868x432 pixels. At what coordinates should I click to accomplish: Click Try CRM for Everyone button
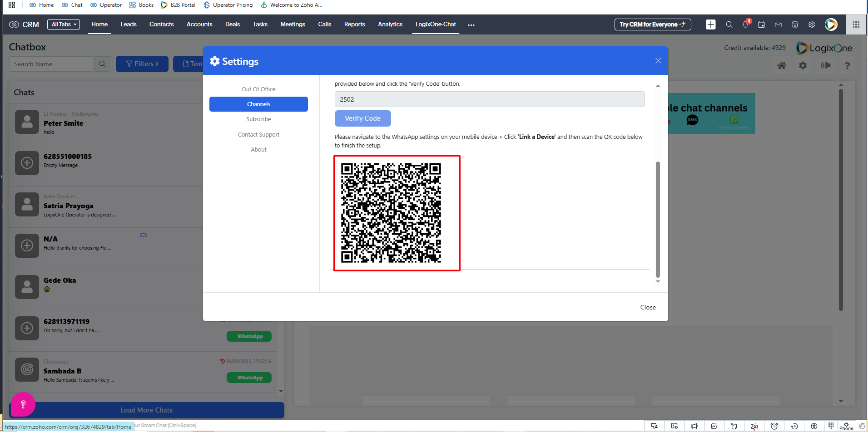[653, 25]
